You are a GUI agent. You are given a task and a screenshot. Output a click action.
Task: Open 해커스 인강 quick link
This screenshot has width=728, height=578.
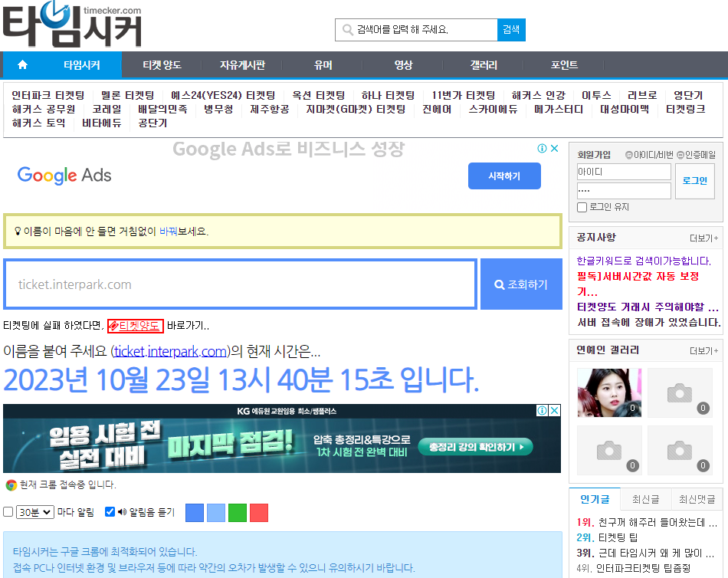coord(539,95)
